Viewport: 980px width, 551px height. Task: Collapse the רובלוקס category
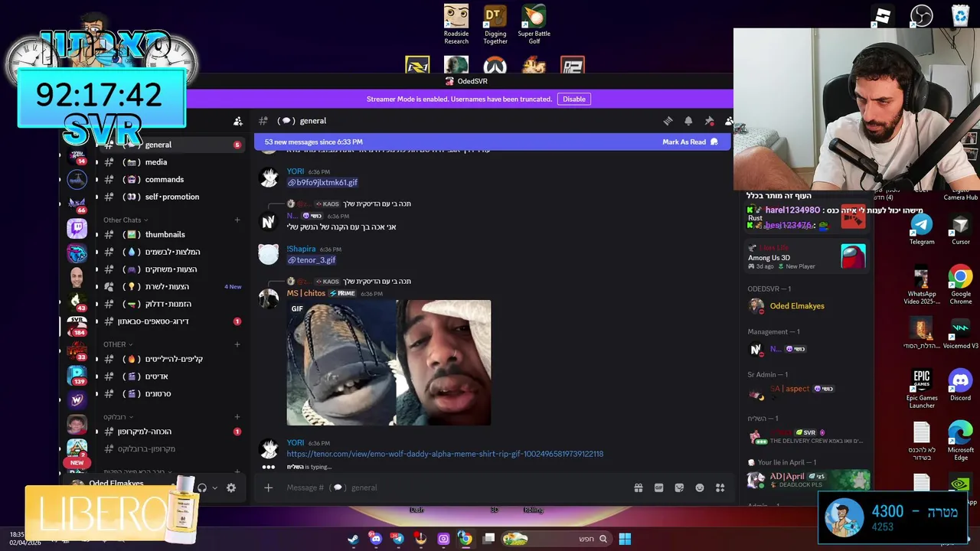point(118,417)
